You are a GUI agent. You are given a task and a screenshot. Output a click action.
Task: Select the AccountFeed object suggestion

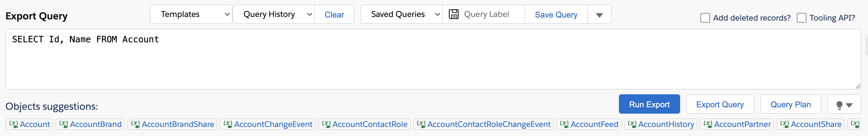589,124
